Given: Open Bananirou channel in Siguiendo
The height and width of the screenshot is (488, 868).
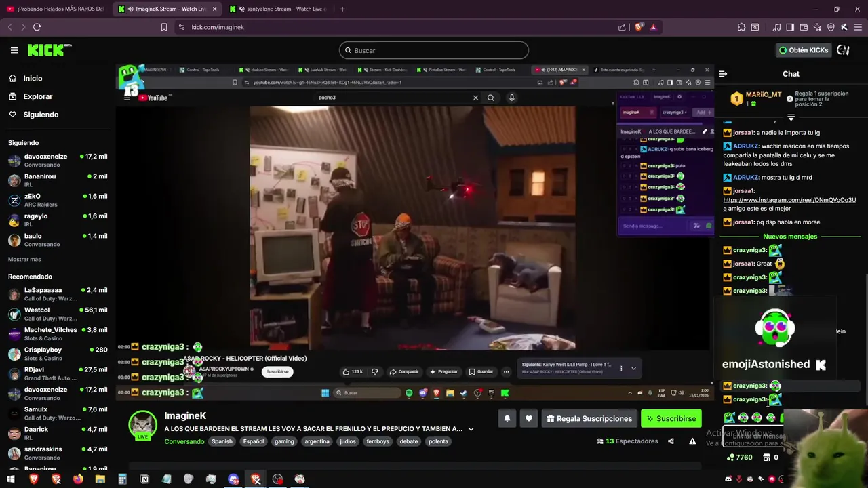Looking at the screenshot, I should point(58,180).
